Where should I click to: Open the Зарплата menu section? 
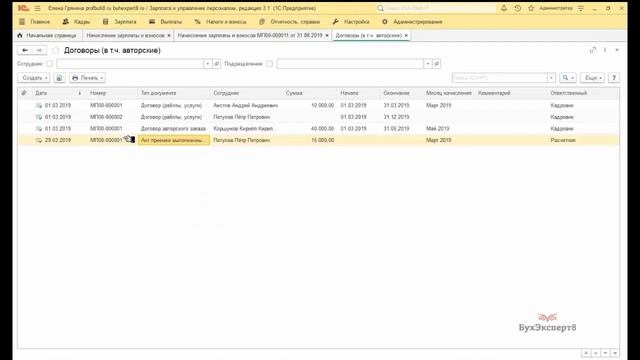pos(120,22)
